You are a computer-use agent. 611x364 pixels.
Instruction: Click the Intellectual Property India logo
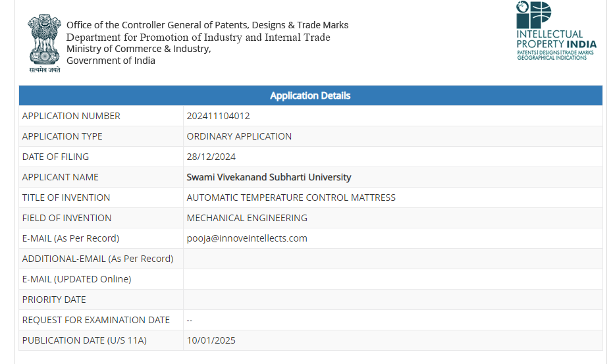point(556,31)
